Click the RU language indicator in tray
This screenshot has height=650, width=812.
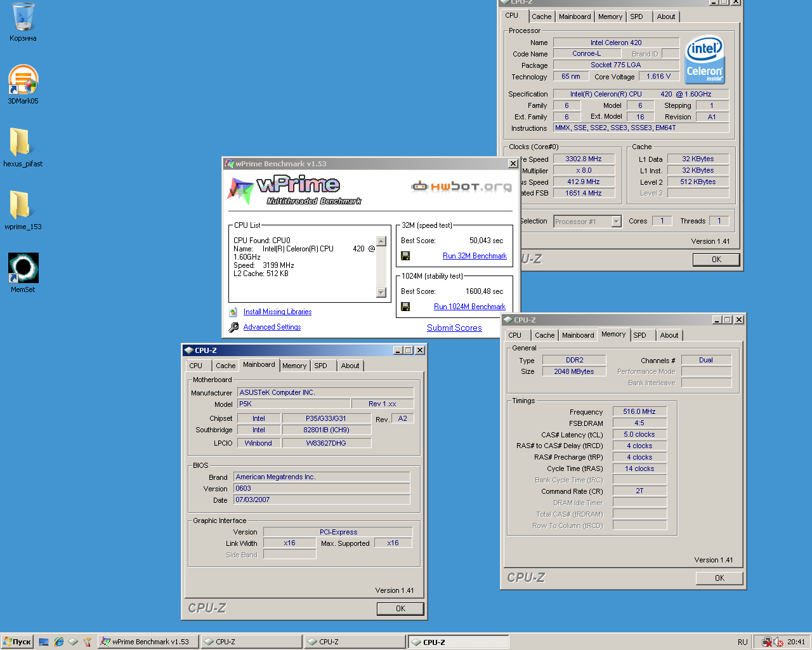coord(742,642)
